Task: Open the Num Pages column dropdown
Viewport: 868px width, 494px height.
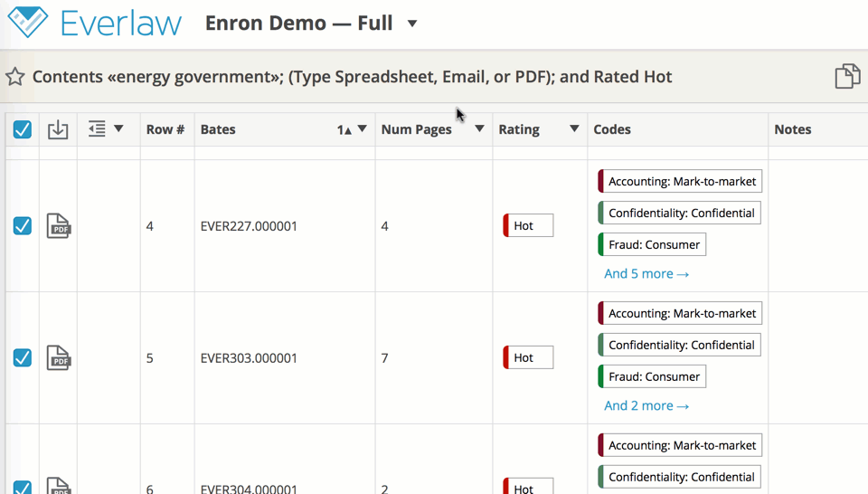Action: (479, 129)
